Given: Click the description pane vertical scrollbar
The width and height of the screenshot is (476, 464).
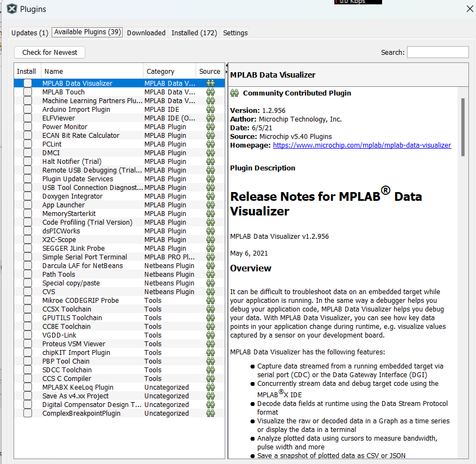Looking at the screenshot, I should click(x=462, y=128).
